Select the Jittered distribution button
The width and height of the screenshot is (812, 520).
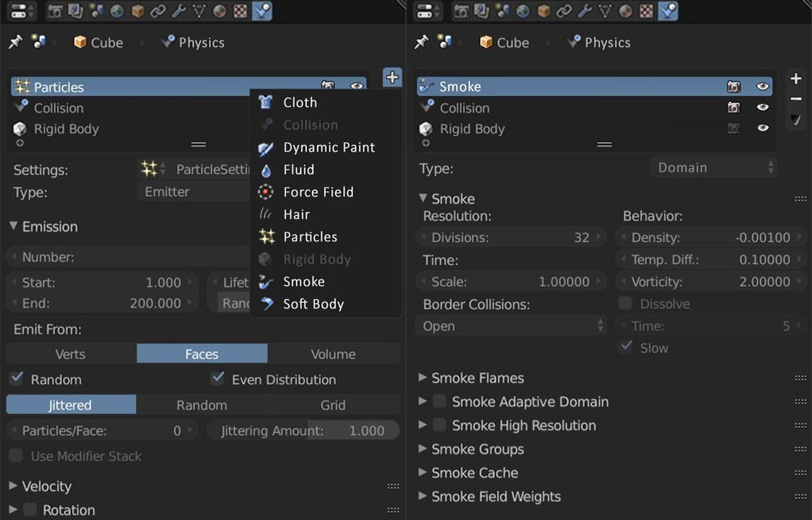pos(72,404)
